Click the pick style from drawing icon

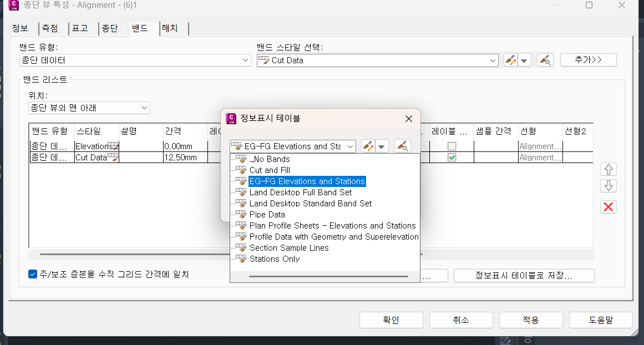[545, 60]
